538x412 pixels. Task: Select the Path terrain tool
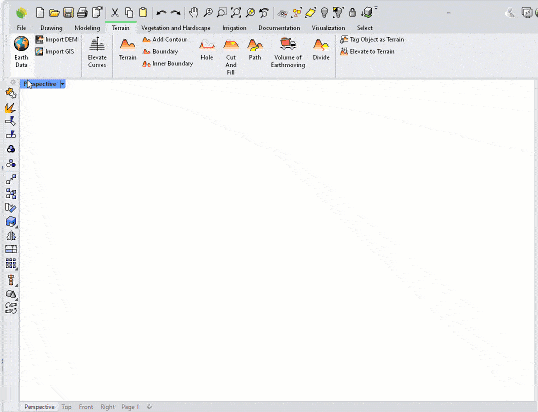click(255, 49)
